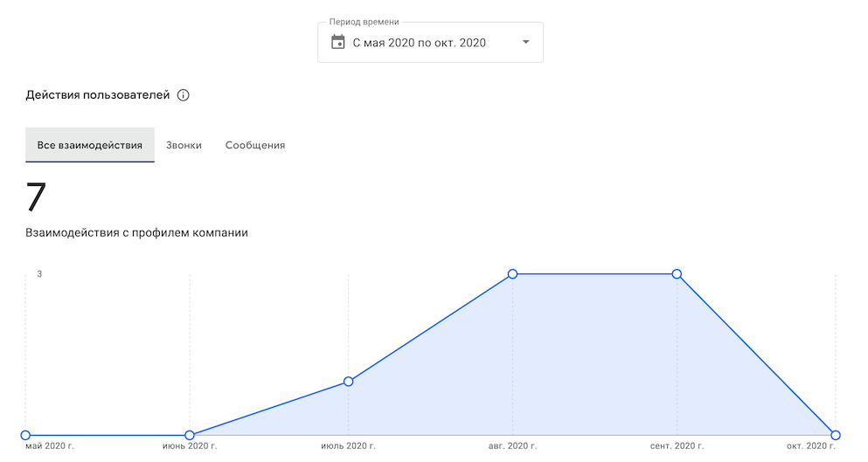868x462 pixels.
Task: Click the май 2020 data point
Action: pyautogui.click(x=25, y=436)
